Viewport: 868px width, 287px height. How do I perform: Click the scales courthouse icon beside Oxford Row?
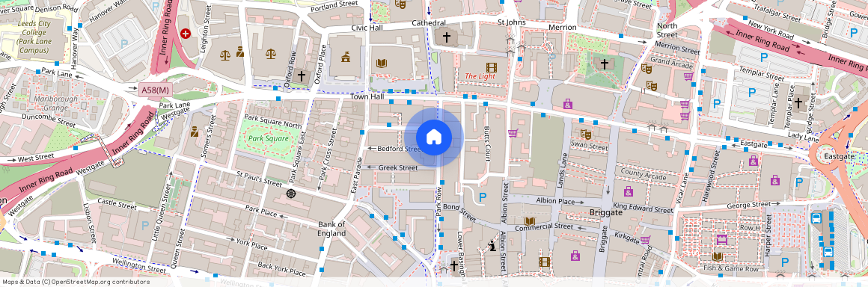coord(270,54)
